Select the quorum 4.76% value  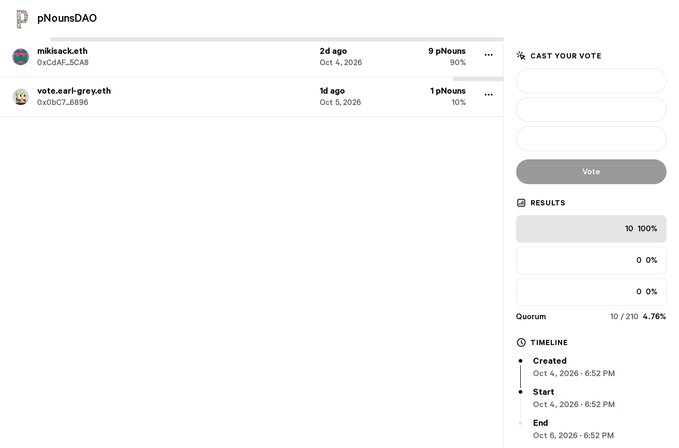tap(654, 316)
